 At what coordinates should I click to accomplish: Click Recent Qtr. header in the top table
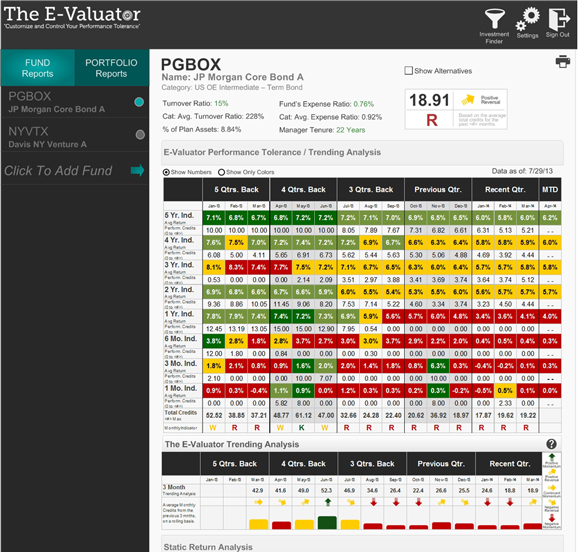[505, 190]
